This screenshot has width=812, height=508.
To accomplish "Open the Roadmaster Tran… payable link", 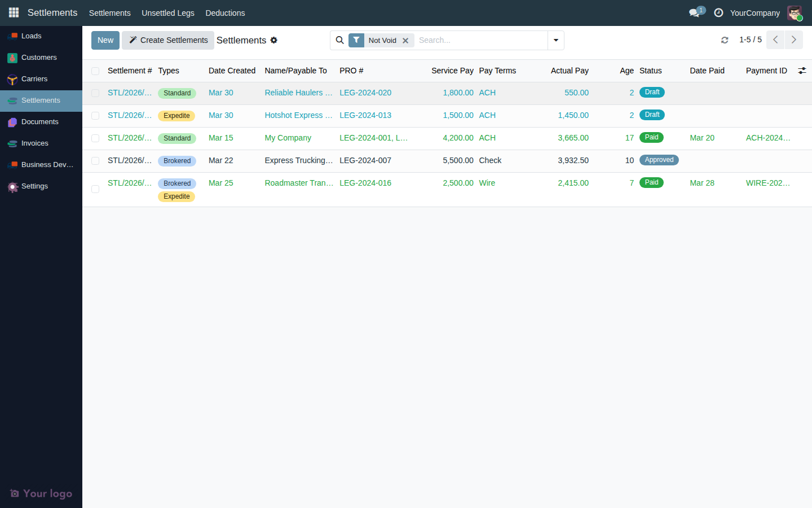I will 299,183.
